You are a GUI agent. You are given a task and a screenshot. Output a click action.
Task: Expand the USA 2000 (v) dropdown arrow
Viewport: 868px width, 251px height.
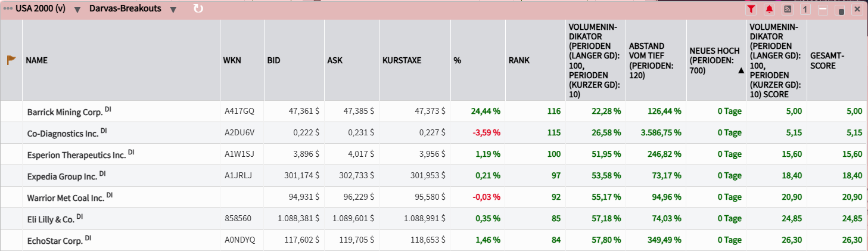[77, 10]
